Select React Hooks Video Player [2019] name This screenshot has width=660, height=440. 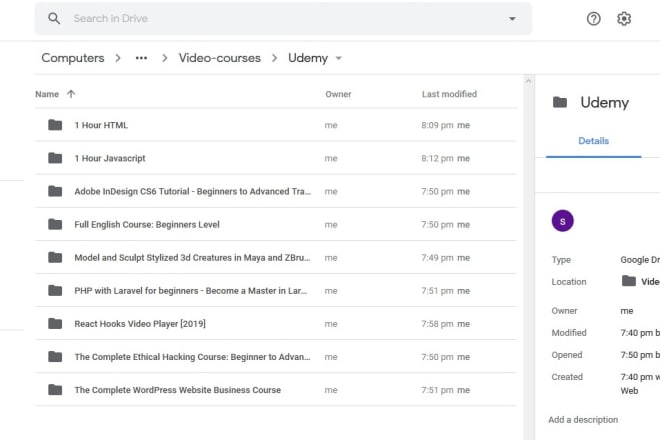tap(140, 324)
